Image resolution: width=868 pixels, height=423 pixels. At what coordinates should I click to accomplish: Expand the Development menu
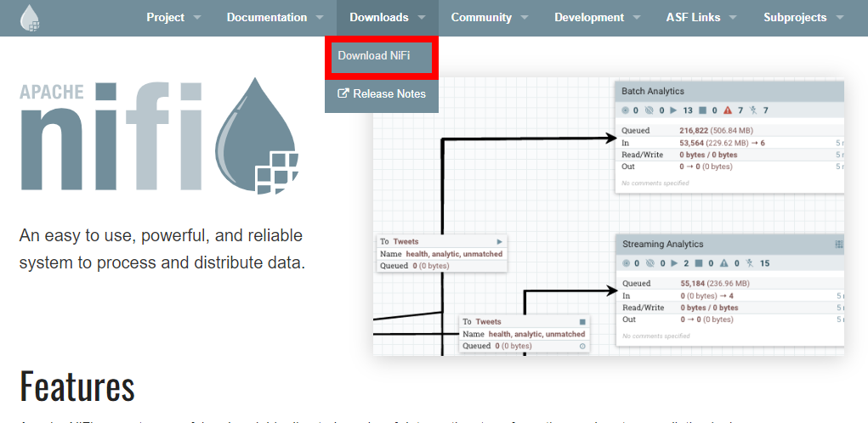click(598, 18)
